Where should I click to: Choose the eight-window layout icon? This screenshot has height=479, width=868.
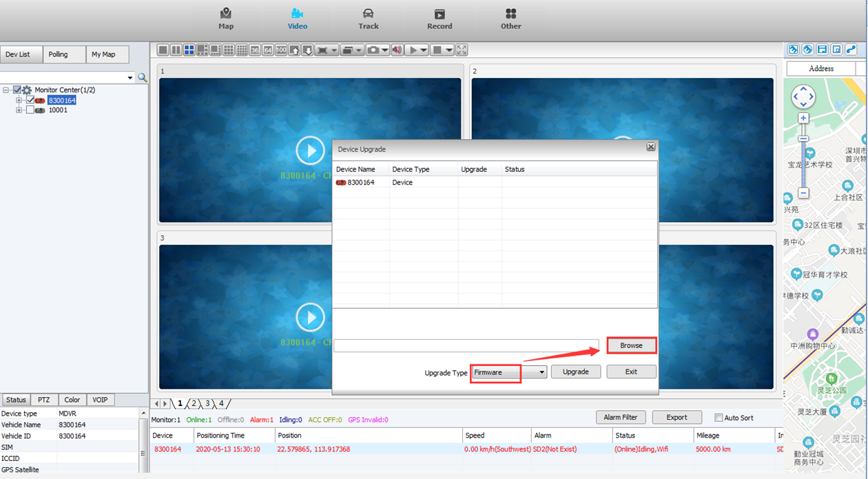[x=215, y=50]
